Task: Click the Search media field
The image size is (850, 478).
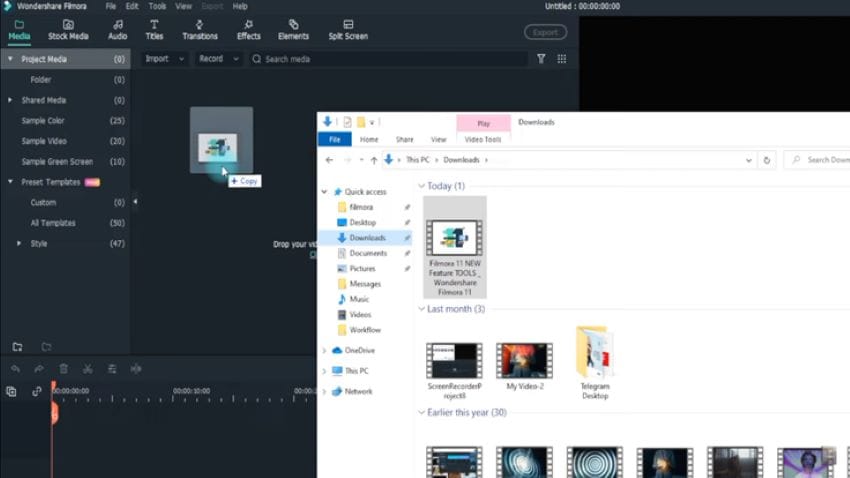Action: [x=388, y=59]
